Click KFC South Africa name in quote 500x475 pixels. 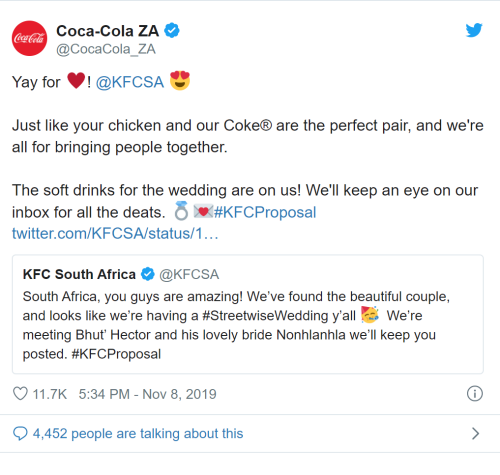coord(79,274)
